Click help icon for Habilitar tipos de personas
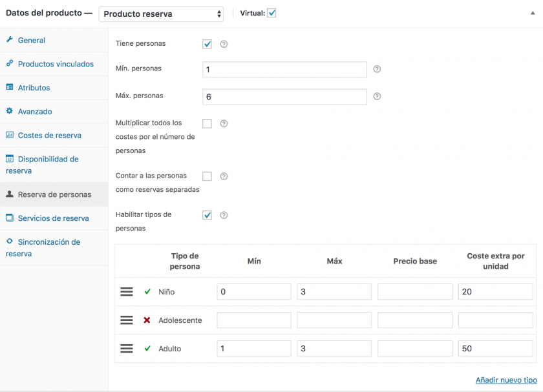543x392 pixels. pyautogui.click(x=224, y=215)
